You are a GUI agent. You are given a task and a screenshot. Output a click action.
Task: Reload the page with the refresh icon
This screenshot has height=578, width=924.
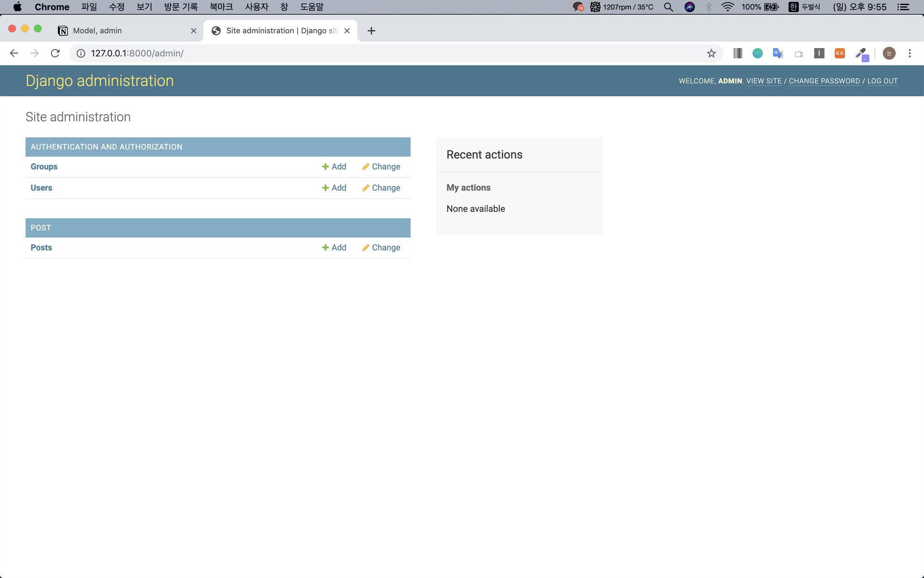coord(55,53)
